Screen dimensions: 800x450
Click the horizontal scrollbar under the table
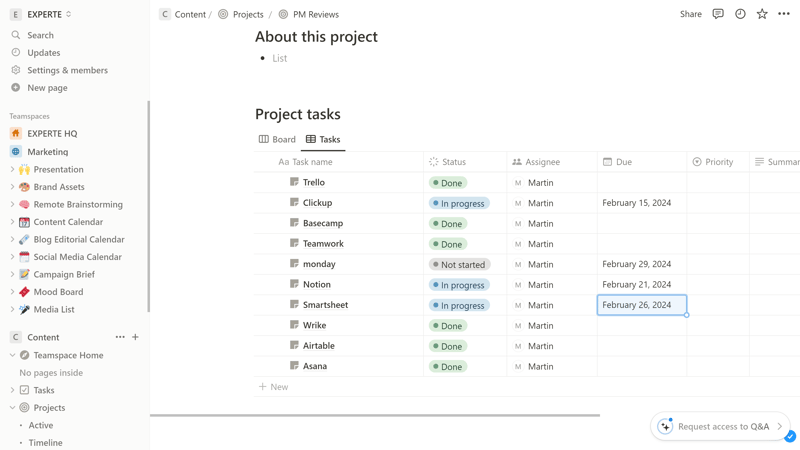click(x=375, y=415)
